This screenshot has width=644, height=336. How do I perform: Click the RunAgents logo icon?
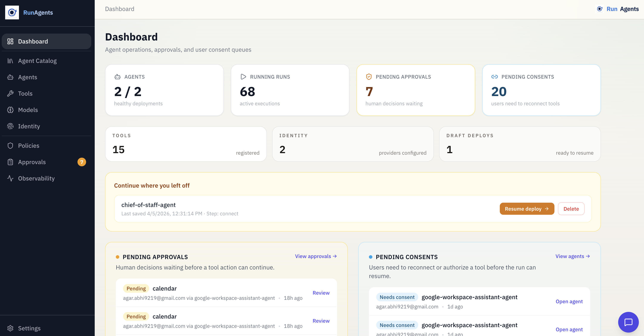click(12, 12)
